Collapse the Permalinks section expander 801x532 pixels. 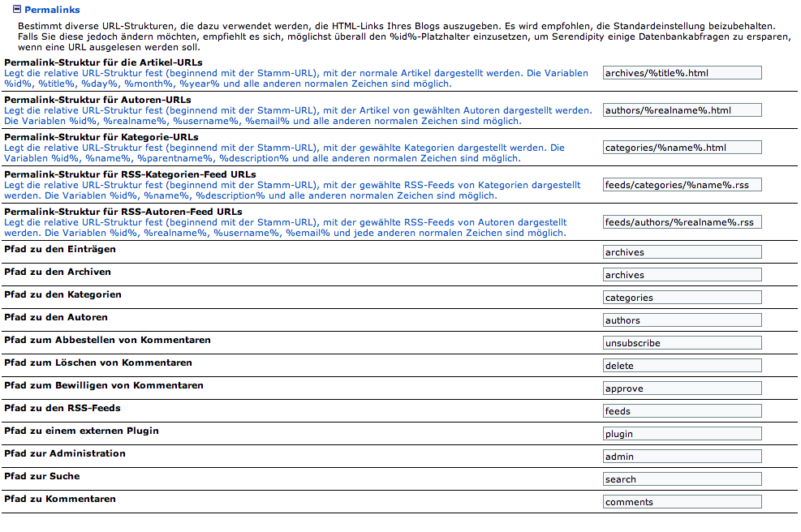pyautogui.click(x=18, y=10)
